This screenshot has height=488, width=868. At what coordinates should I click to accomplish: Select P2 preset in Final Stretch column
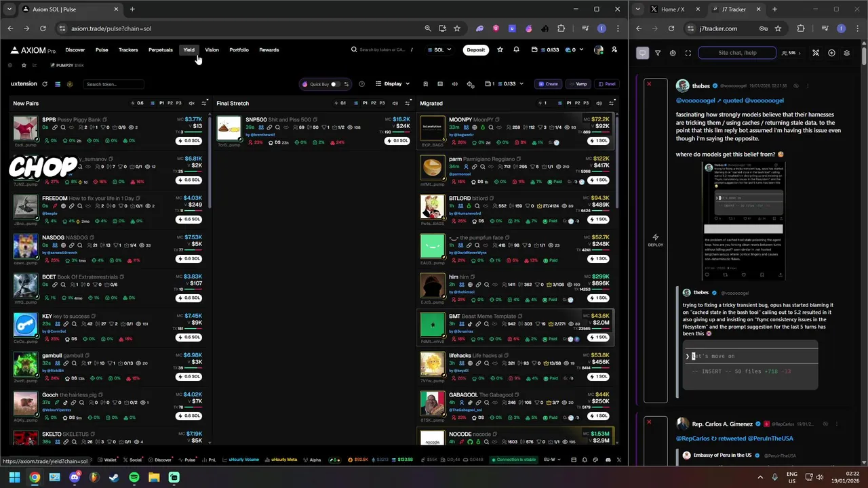(373, 103)
